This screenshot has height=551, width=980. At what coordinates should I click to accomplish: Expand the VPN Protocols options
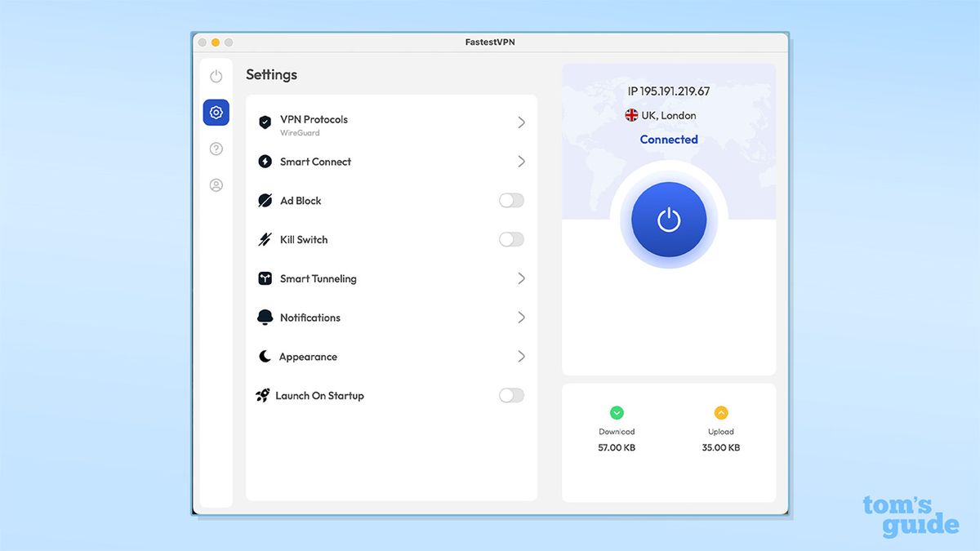[522, 122]
